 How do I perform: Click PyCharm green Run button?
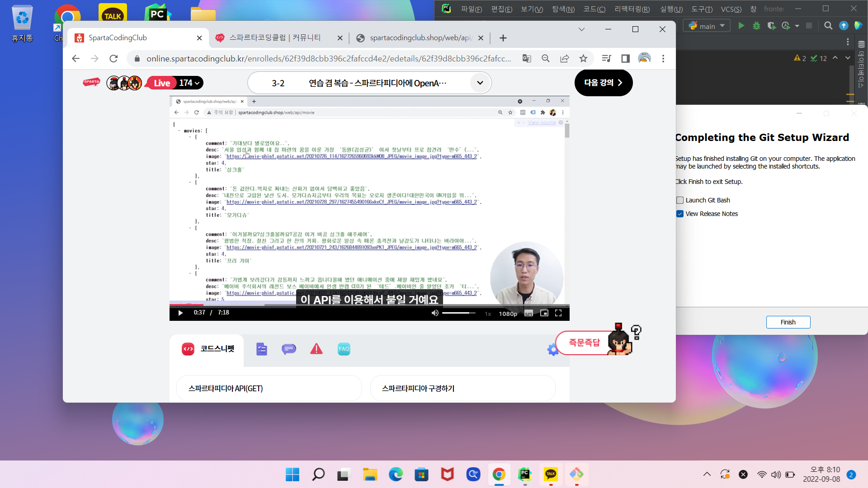(741, 26)
